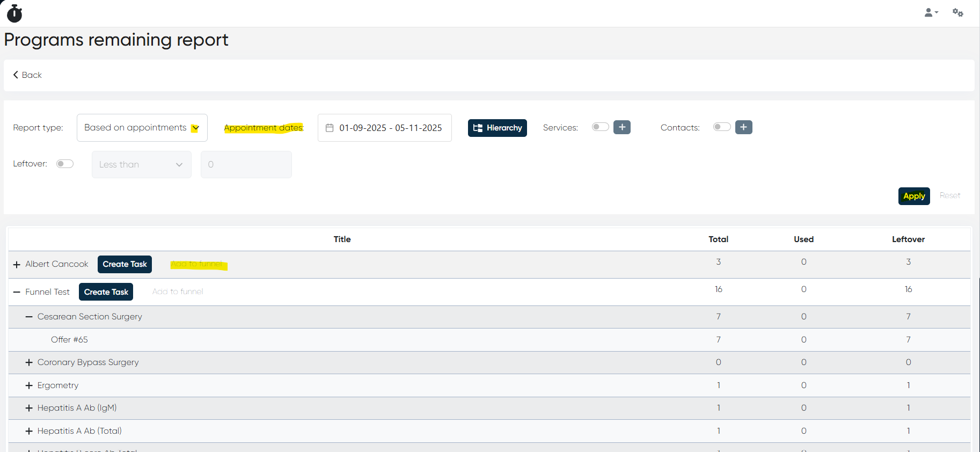
Task: Click the plus icon next to Services
Action: tap(621, 127)
